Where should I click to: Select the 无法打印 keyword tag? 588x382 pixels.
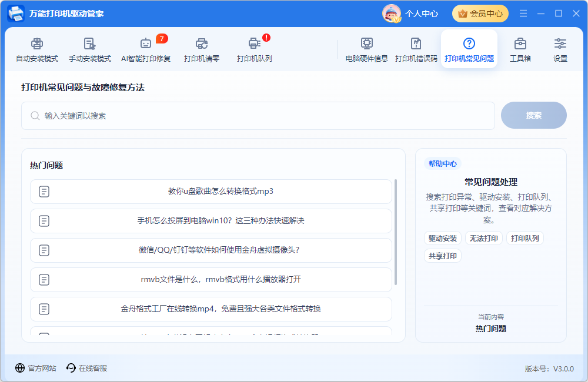coord(484,239)
